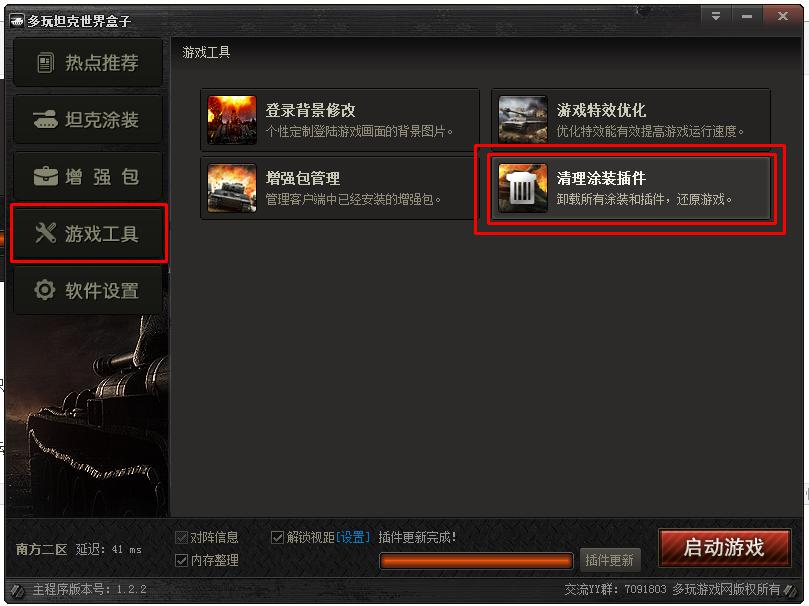Viewport: 809px width, 606px height.
Task: Open the title bar dropdown arrow menu
Action: pos(716,16)
